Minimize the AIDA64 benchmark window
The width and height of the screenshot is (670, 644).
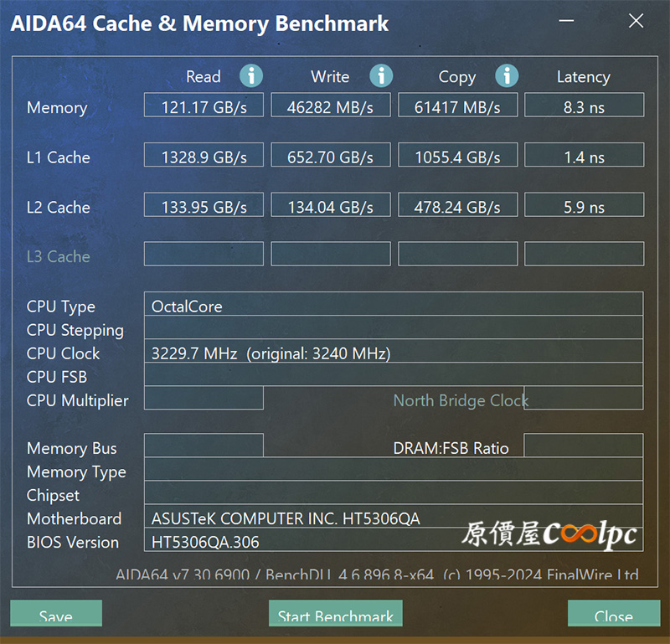[x=566, y=20]
